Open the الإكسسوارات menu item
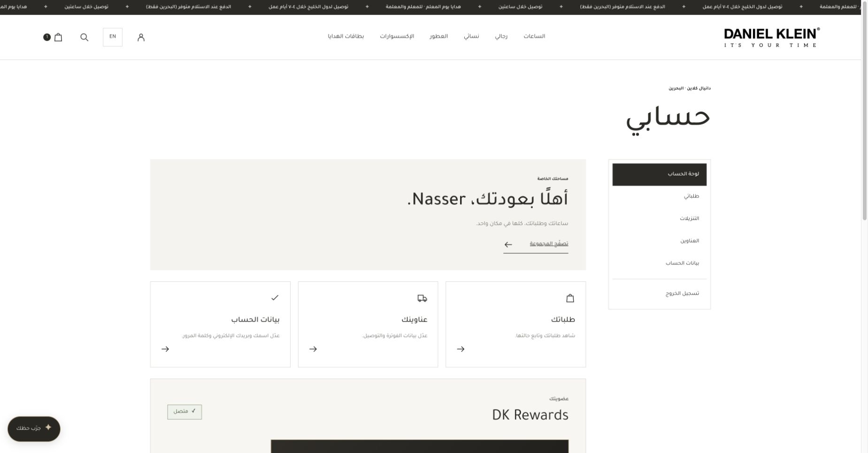Image resolution: width=868 pixels, height=453 pixels. pyautogui.click(x=397, y=37)
